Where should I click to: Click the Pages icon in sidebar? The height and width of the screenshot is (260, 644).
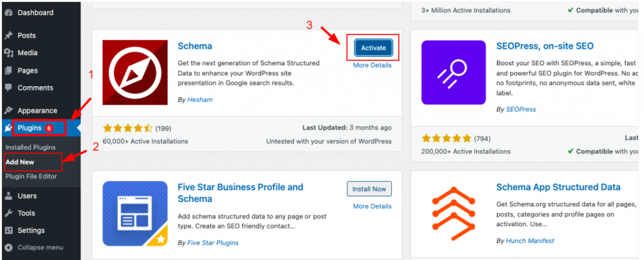[x=9, y=71]
